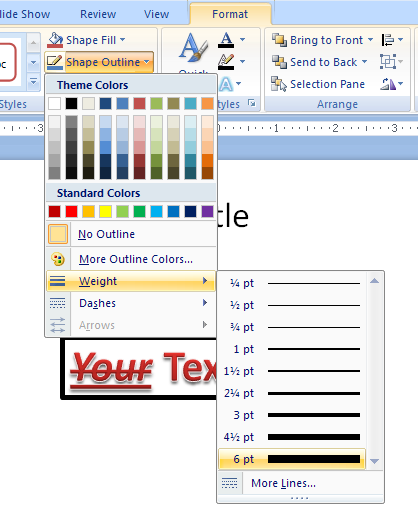Click the No Outline swatch icon

point(58,234)
